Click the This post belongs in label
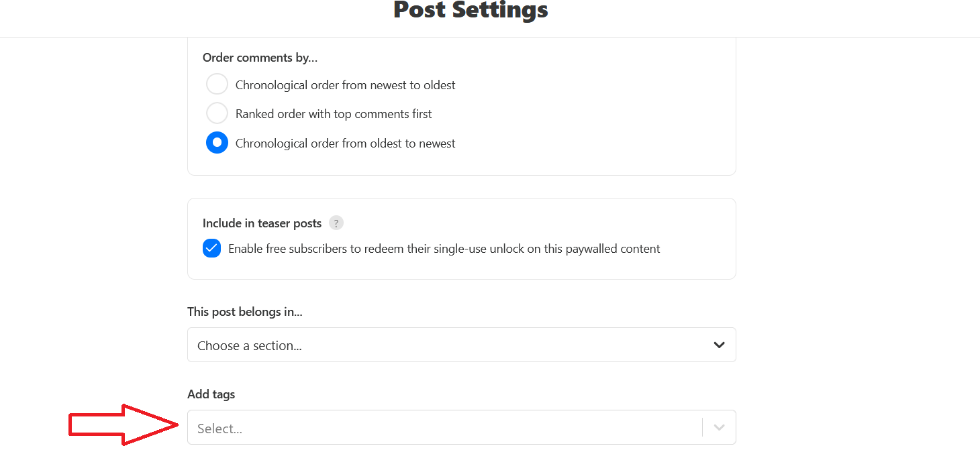Image resolution: width=980 pixels, height=452 pixels. 245,311
